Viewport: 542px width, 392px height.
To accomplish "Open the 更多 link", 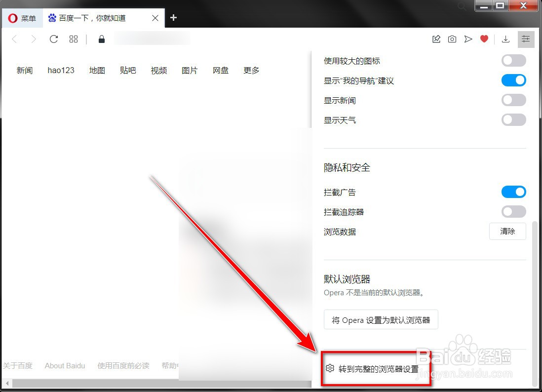I will pyautogui.click(x=251, y=71).
